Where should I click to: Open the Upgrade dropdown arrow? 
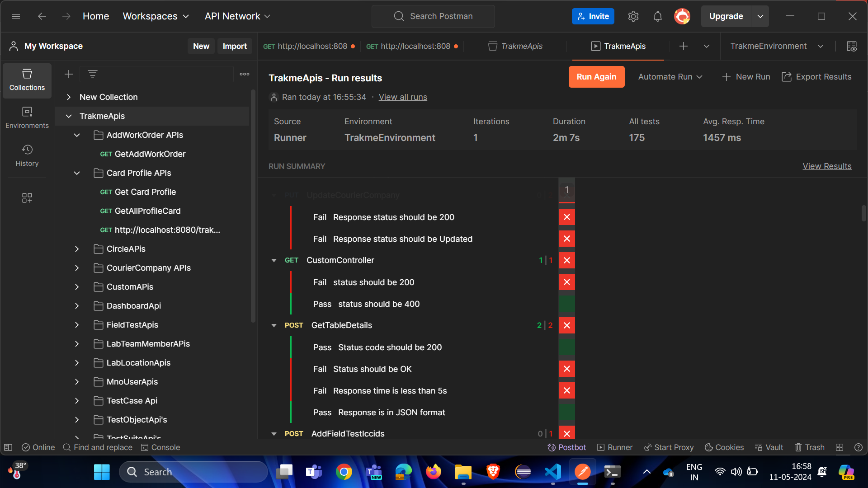[x=760, y=16]
